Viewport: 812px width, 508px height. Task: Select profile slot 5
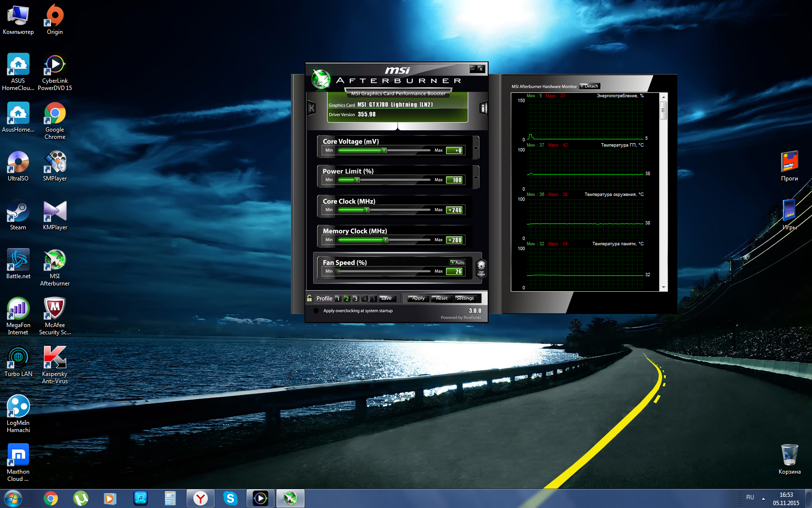373,299
